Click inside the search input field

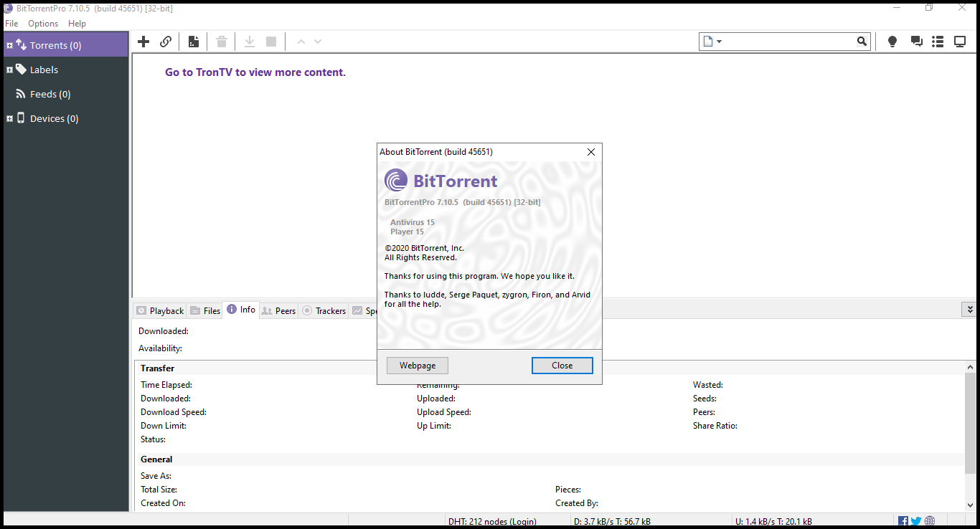[x=789, y=42]
